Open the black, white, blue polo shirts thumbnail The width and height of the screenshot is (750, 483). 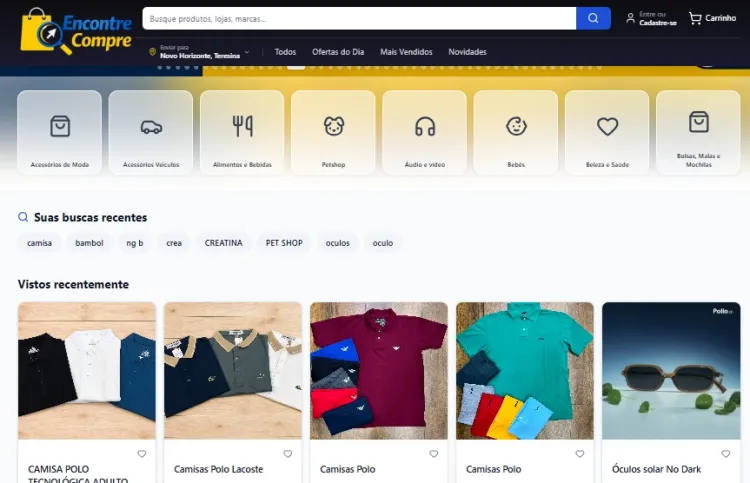[x=87, y=371]
